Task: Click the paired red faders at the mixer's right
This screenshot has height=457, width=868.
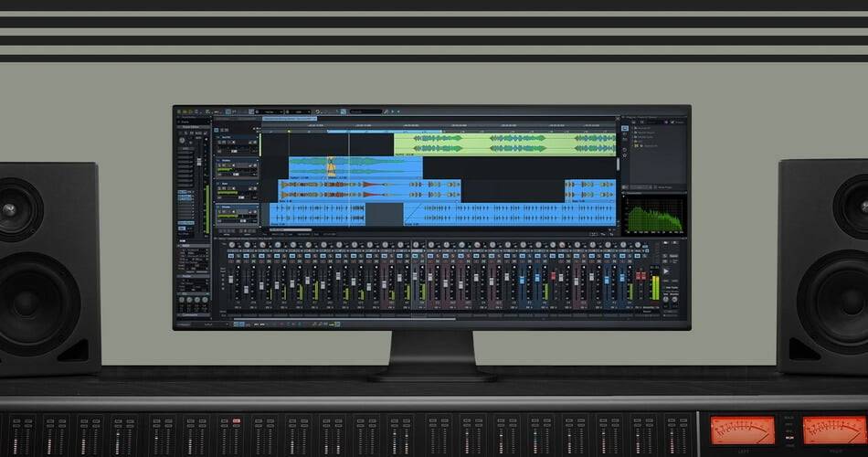Action: 641,275
